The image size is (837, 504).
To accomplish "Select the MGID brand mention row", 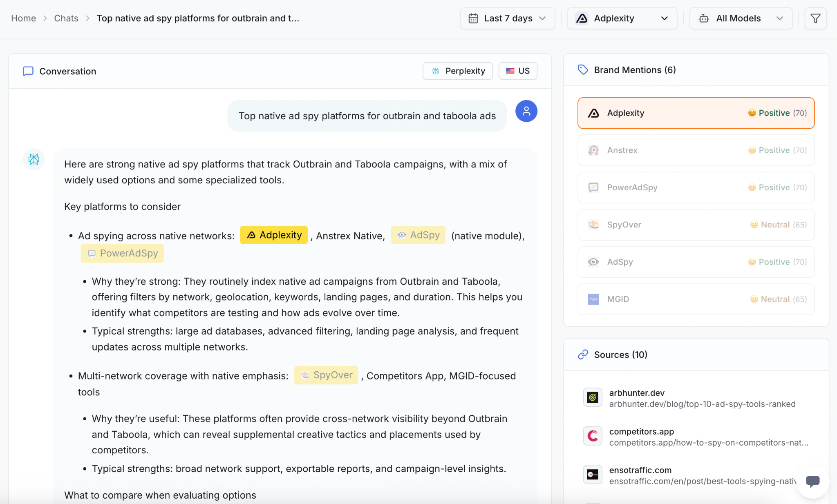I will tap(696, 299).
